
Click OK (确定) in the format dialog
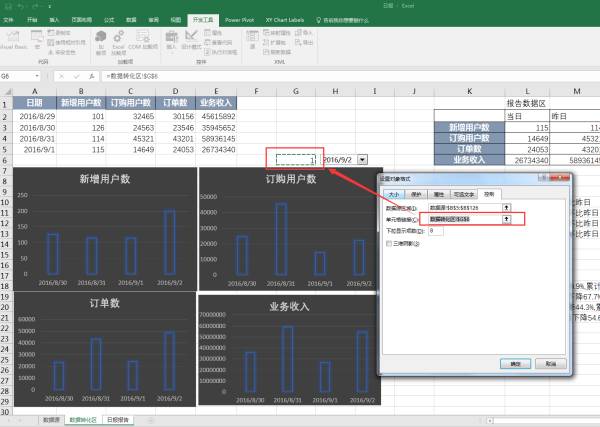pos(515,363)
